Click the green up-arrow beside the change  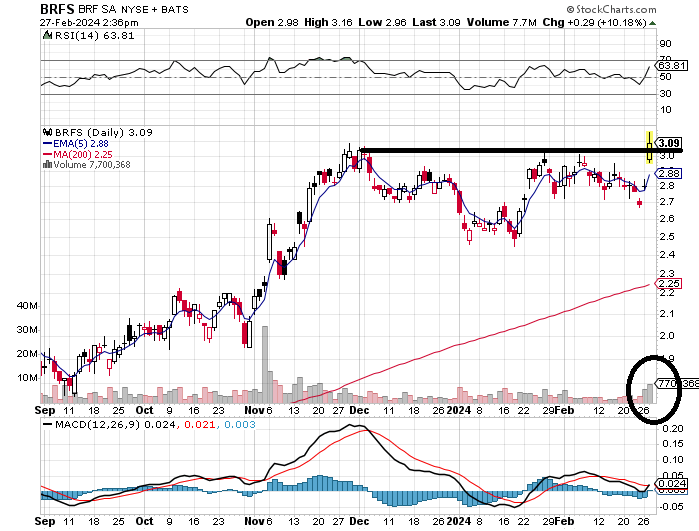click(652, 23)
